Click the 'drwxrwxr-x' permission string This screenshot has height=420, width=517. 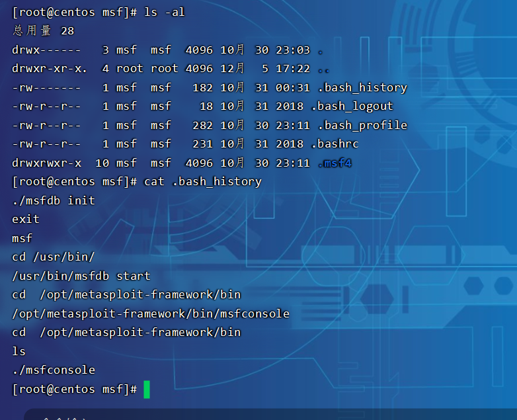coord(46,163)
